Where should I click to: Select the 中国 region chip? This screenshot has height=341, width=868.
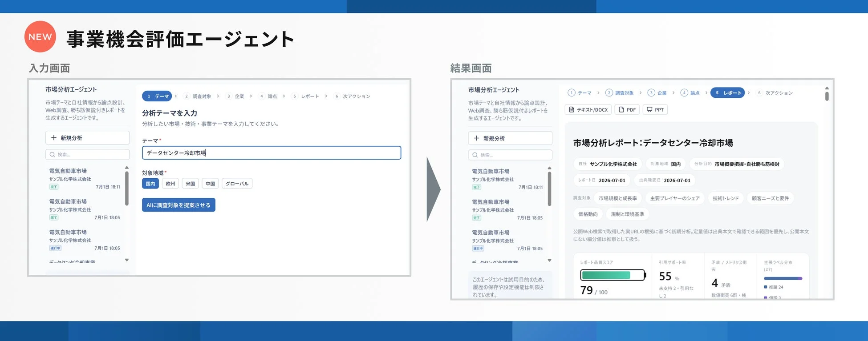(x=211, y=184)
